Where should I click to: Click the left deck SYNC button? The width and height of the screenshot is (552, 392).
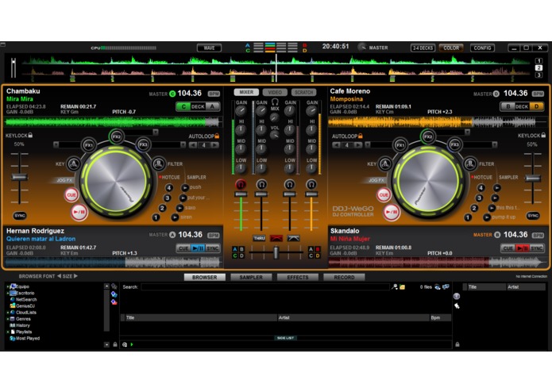[x=20, y=216]
